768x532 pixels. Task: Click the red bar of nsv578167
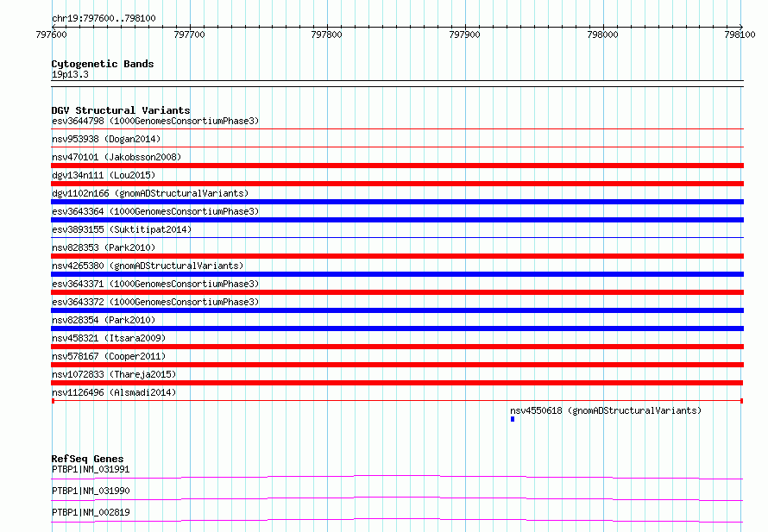coord(397,365)
